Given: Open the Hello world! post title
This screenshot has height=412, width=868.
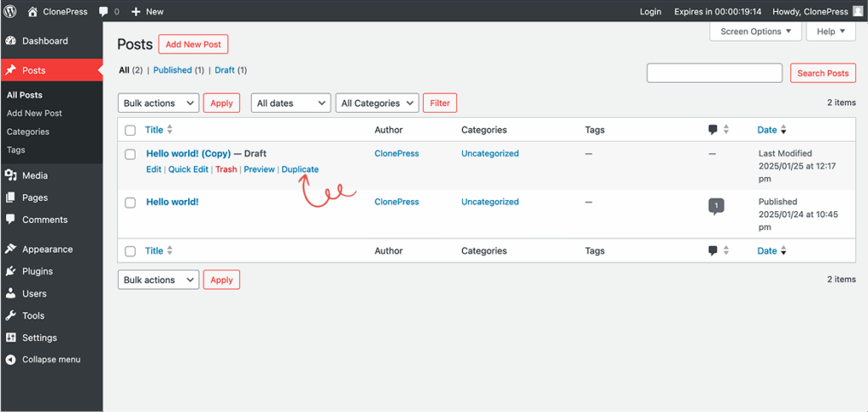Looking at the screenshot, I should (x=172, y=202).
